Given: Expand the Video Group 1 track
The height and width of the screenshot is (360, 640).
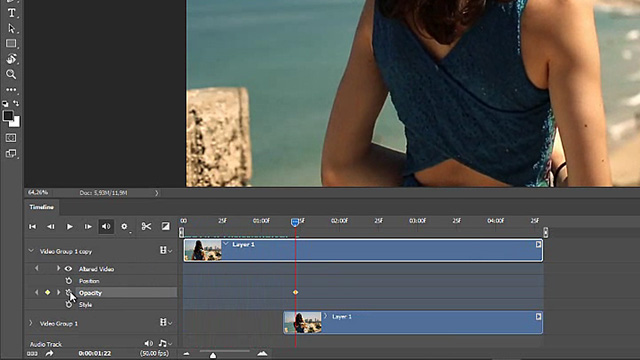Looking at the screenshot, I should (x=31, y=323).
